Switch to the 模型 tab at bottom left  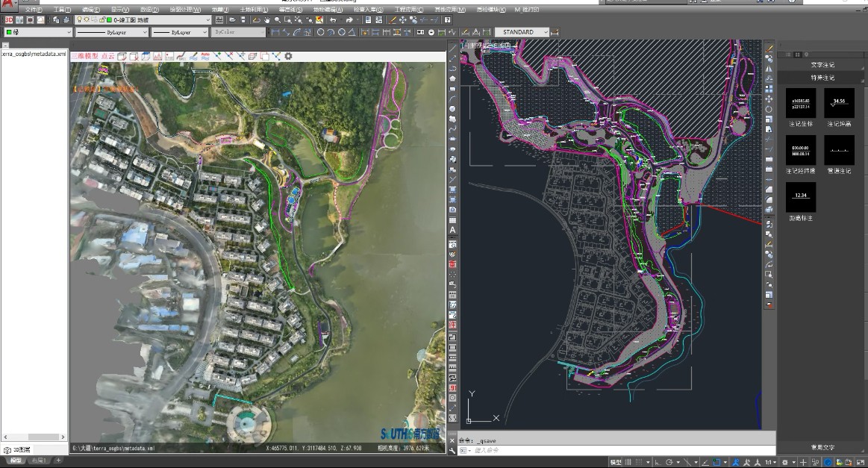16,461
